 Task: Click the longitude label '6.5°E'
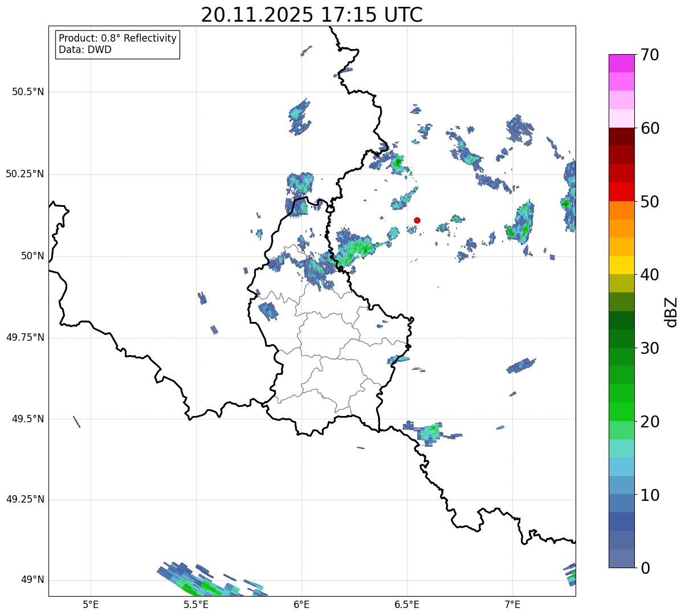click(x=407, y=604)
